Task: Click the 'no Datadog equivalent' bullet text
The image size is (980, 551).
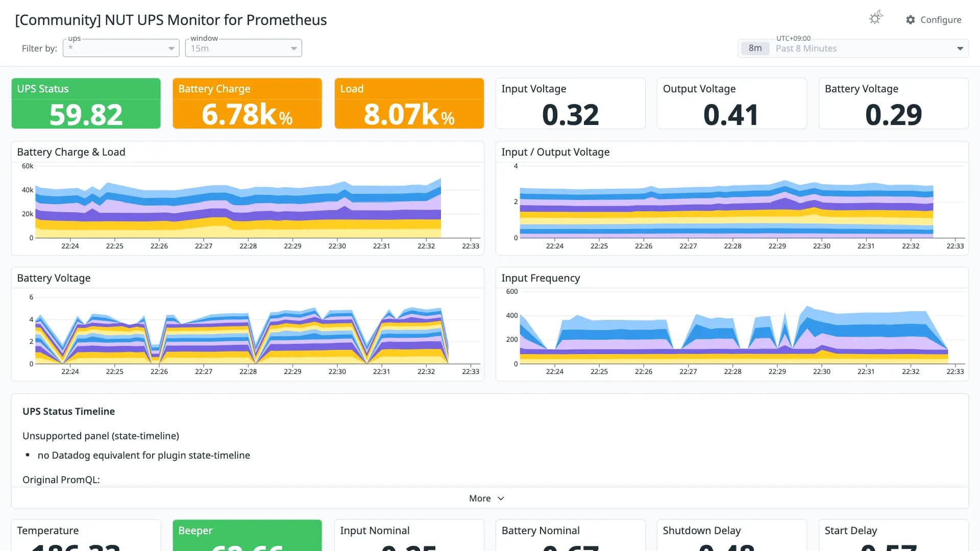Action: point(144,455)
